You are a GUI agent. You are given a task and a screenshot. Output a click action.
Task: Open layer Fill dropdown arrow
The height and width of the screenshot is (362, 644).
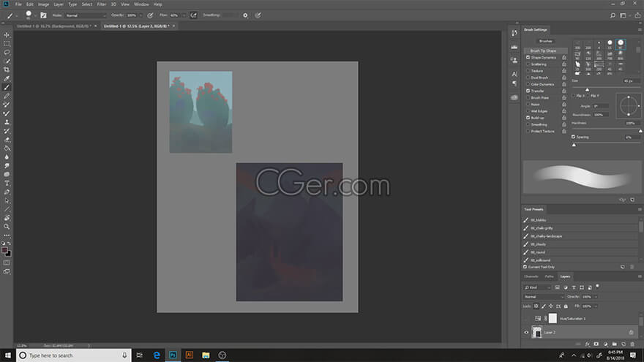(x=596, y=306)
